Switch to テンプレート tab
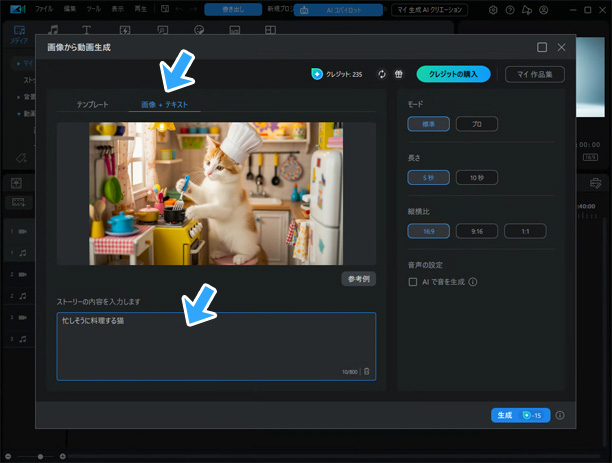This screenshot has height=463, width=612. coord(93,104)
